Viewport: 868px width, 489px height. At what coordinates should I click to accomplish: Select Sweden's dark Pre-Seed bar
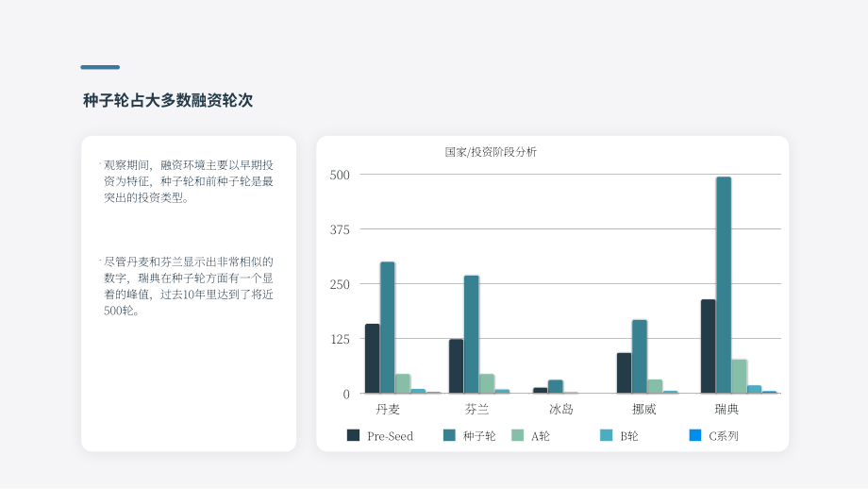(708, 346)
